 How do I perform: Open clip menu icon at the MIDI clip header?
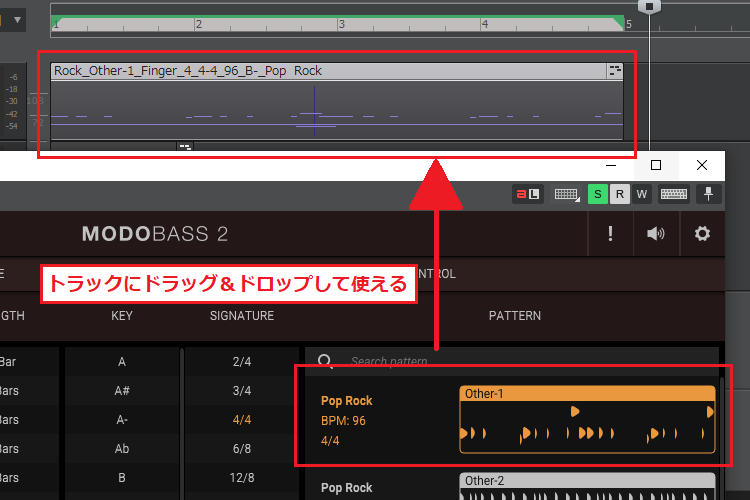(615, 71)
